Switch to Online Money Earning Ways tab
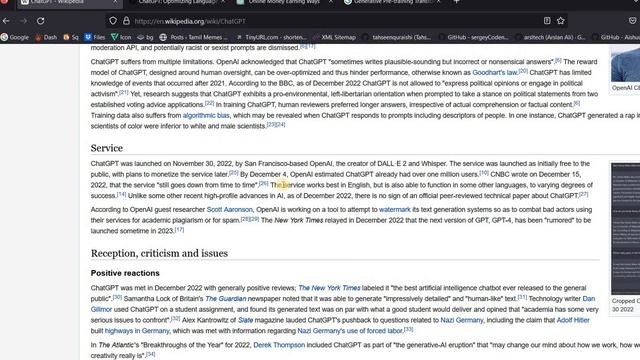Screen dimensions: 640x360 coord(284,2)
